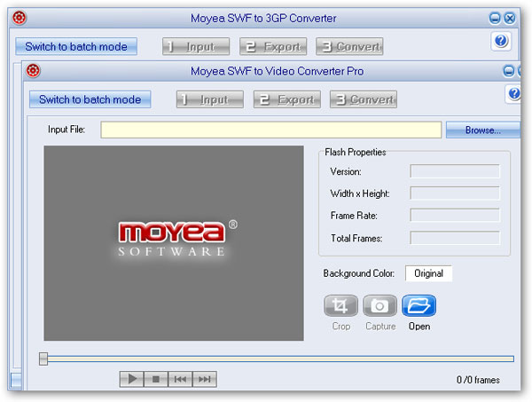Screen dimensions: 532x402
Task: Stop the Flash preview playback
Action: click(156, 379)
